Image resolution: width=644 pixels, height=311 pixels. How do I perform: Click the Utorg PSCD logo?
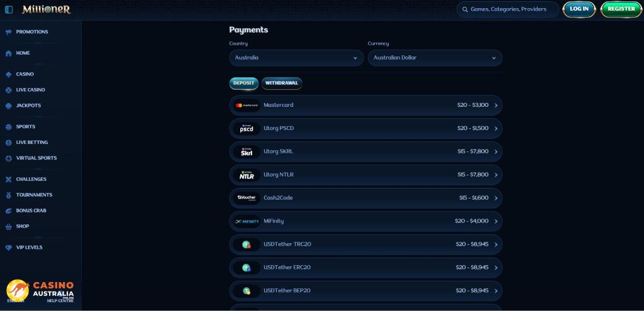point(247,128)
